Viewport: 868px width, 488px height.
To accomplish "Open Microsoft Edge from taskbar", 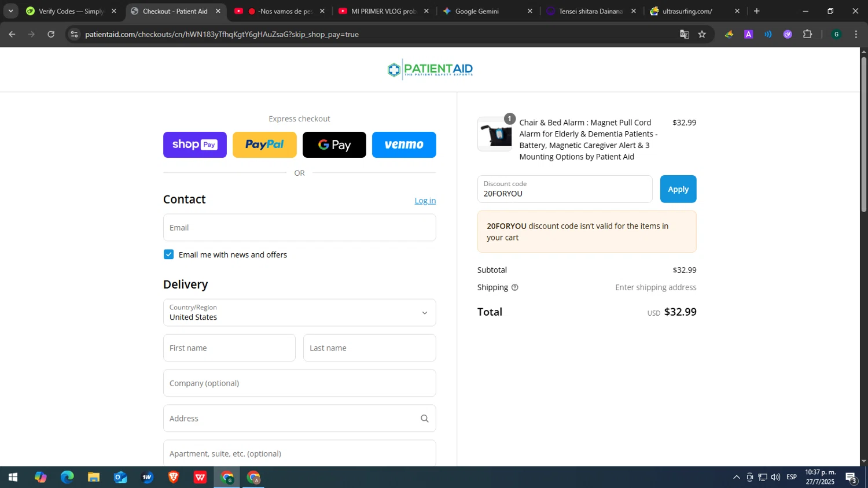I will 67,478.
